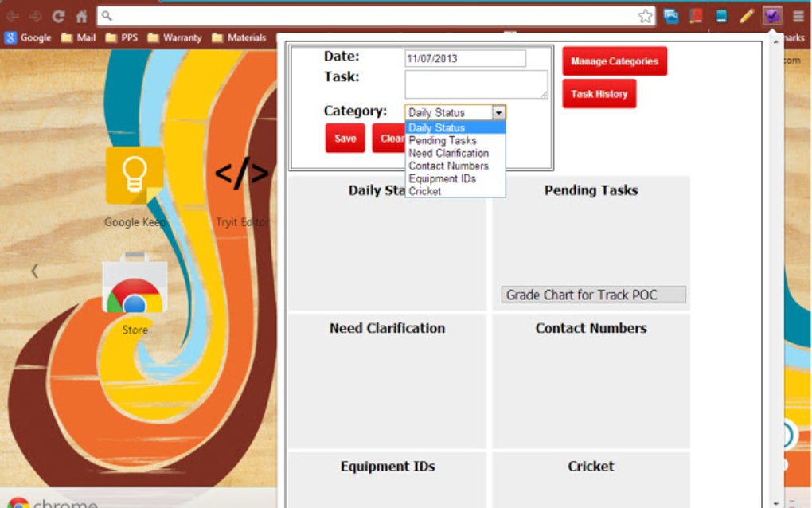Click the yellow pencil extension icon
This screenshot has width=812, height=508.
pos(746,17)
